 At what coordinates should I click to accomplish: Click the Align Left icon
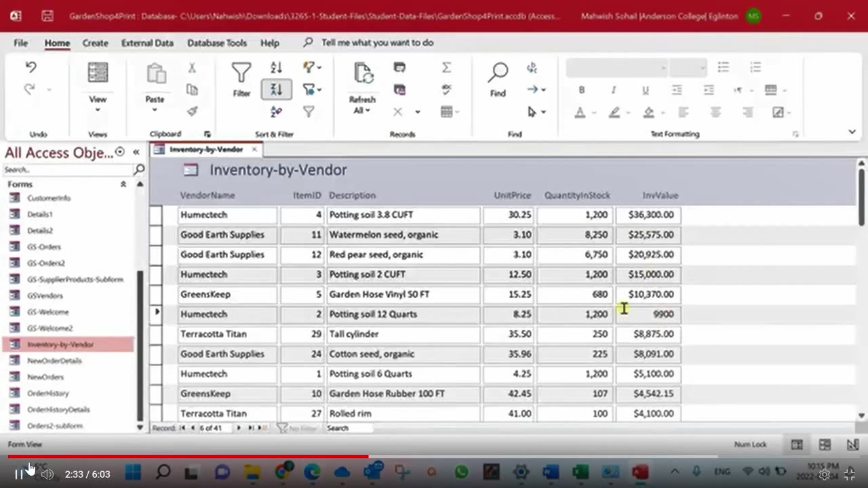683,112
